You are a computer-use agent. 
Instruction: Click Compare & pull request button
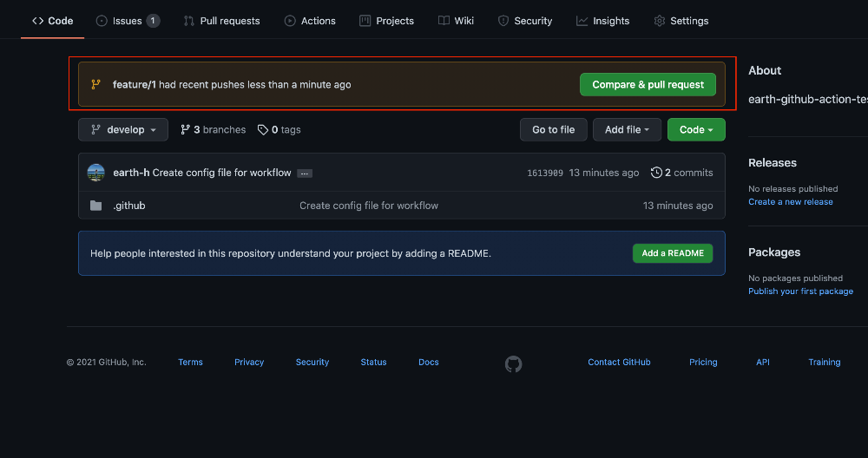pyautogui.click(x=648, y=85)
